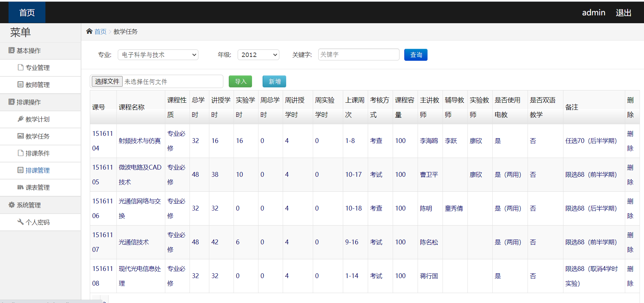Click course name 微波电路及CAD技术
This screenshot has width=644, height=303.
[x=140, y=175]
